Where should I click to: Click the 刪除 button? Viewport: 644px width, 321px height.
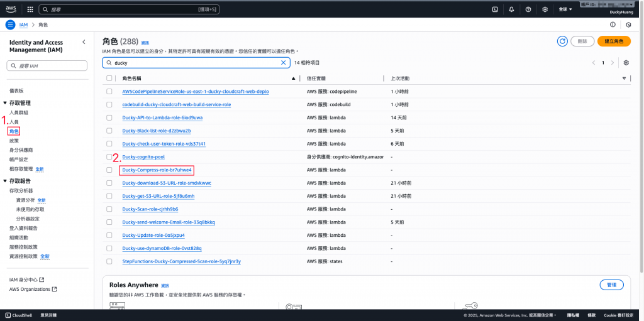pos(582,41)
